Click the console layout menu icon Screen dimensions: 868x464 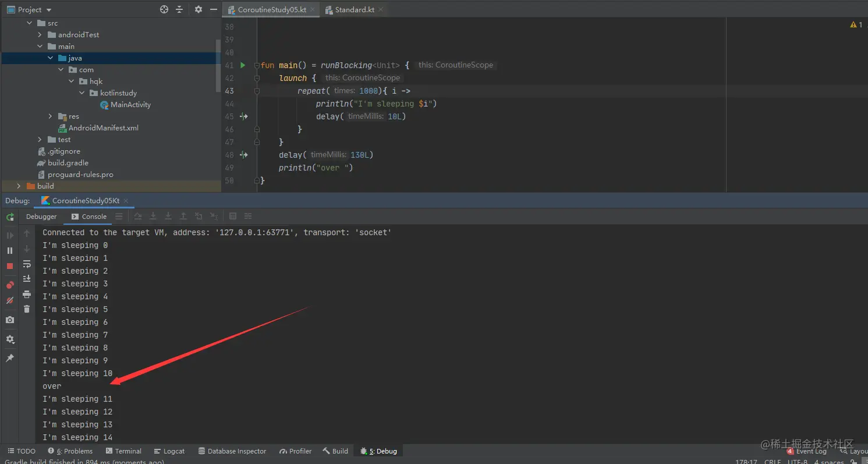119,217
